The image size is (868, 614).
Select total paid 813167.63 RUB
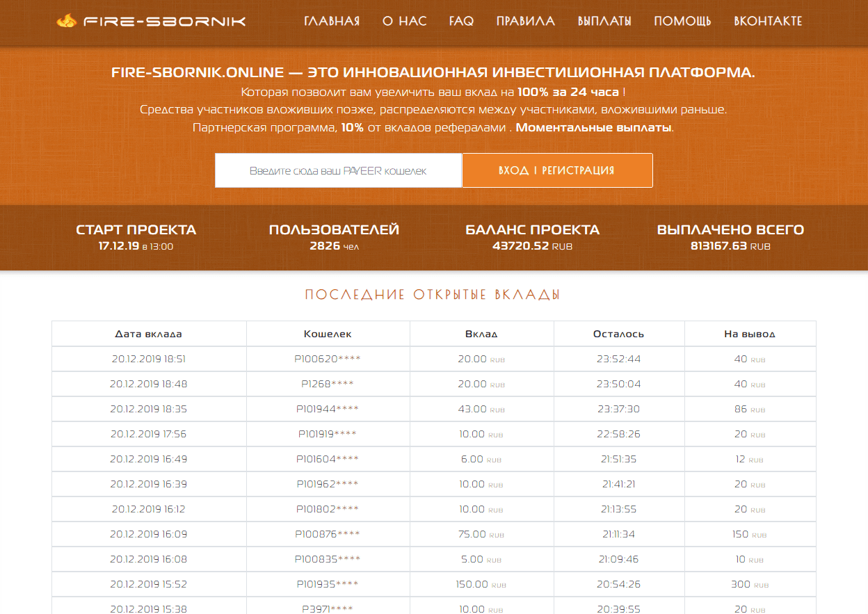tap(731, 246)
